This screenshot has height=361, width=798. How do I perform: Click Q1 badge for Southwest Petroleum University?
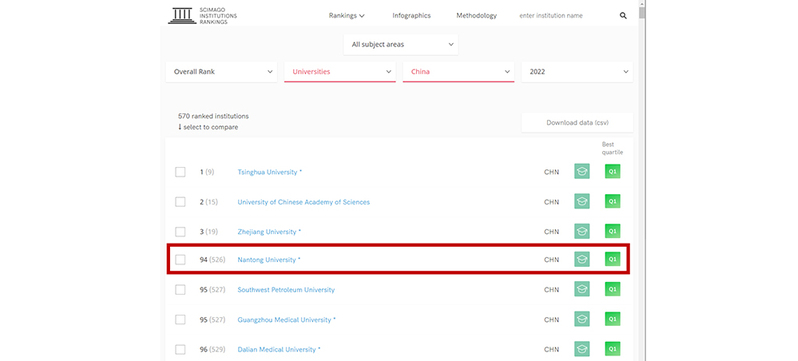[613, 289]
